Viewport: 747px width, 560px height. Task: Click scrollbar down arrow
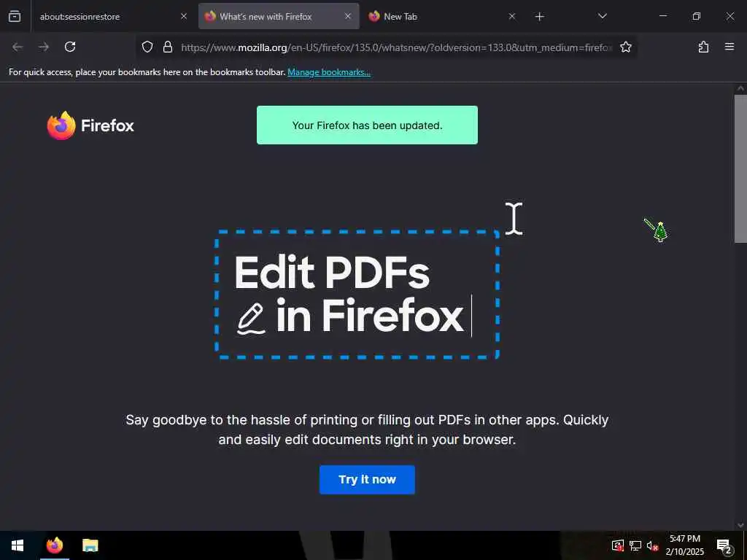(740, 525)
